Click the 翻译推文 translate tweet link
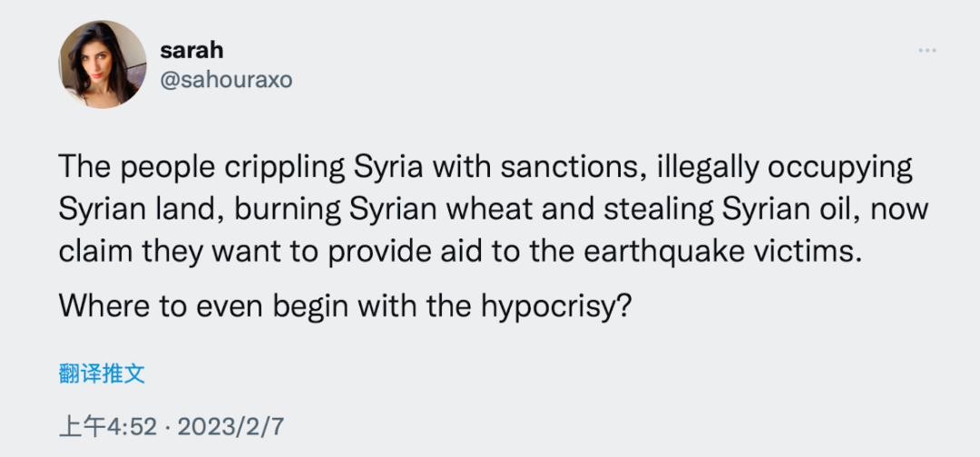This screenshot has width=980, height=457. [x=102, y=373]
